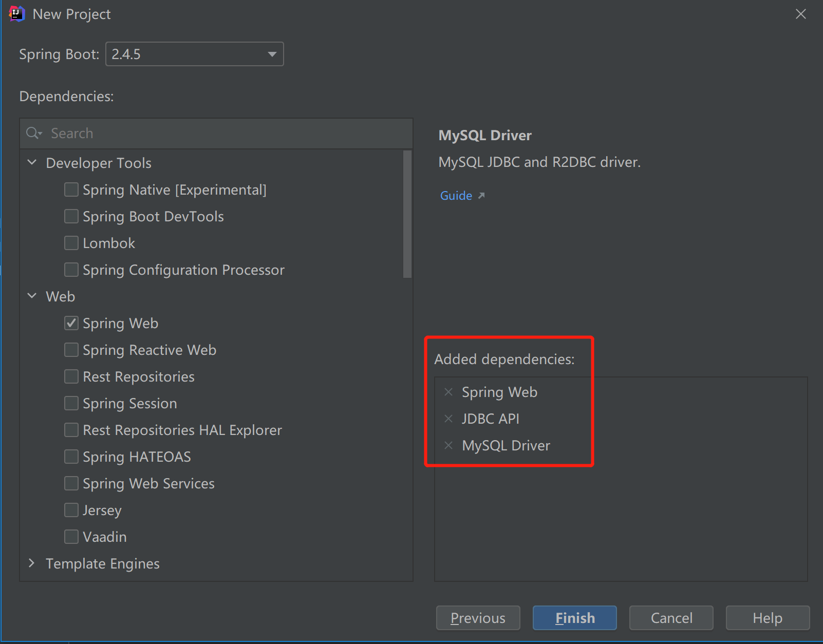Enable the Spring Session dependency
The height and width of the screenshot is (644, 823).
tap(71, 404)
